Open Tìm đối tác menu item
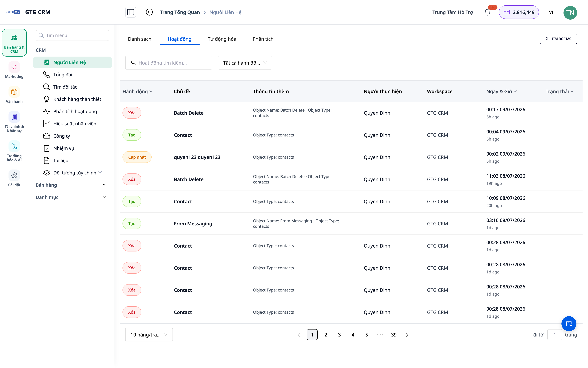The height and width of the screenshot is (368, 588). (x=72, y=87)
